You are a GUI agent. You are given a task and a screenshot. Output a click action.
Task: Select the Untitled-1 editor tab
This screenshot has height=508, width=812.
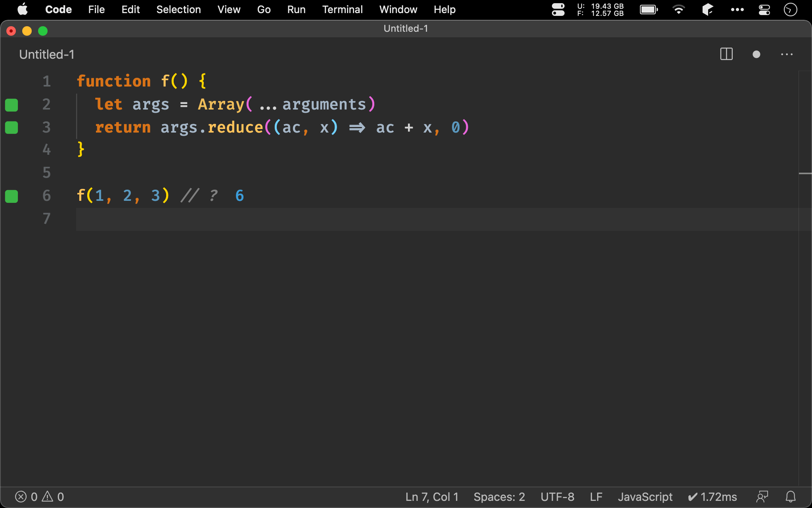[x=47, y=54]
